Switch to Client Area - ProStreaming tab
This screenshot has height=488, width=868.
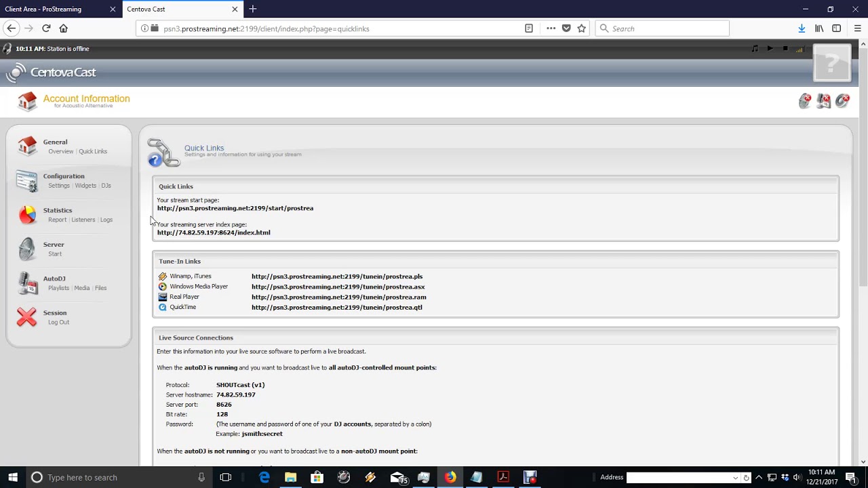pyautogui.click(x=61, y=9)
